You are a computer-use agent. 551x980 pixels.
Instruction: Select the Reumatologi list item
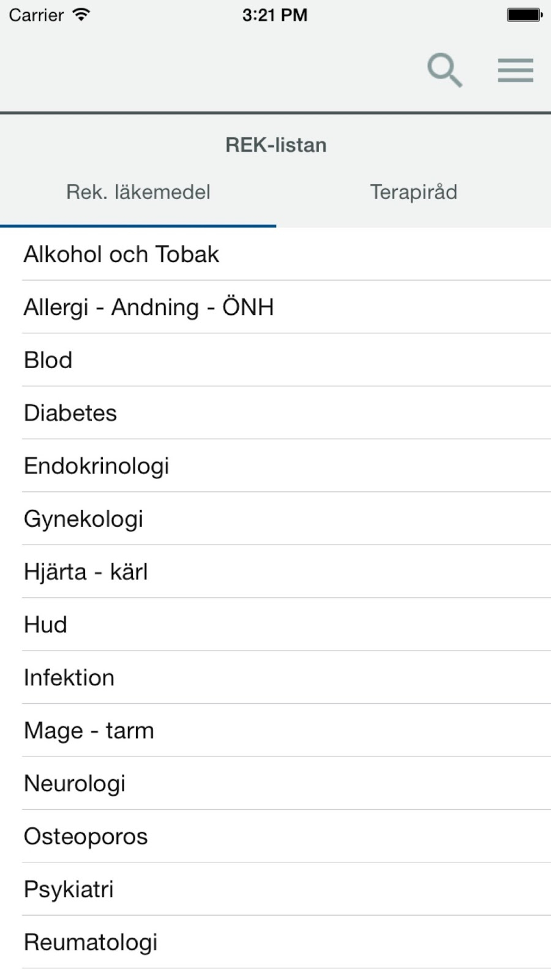click(275, 942)
